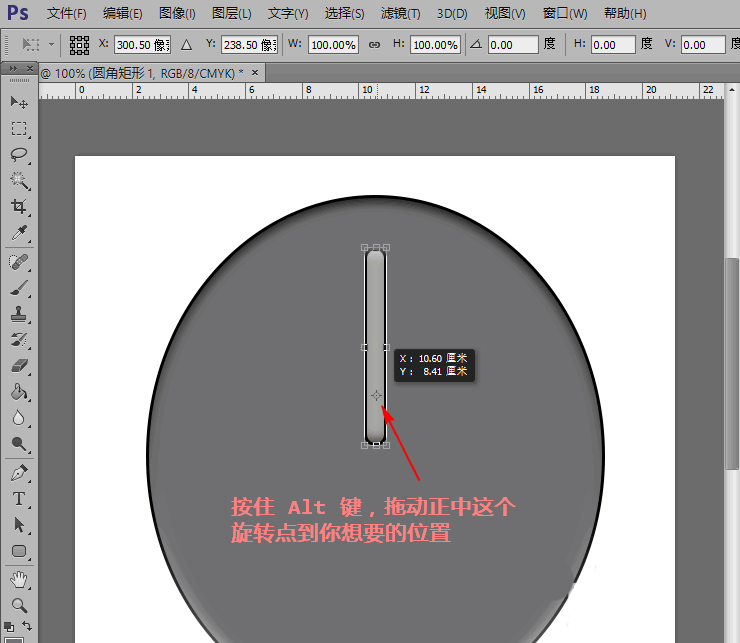Viewport: 740px width, 643px height.
Task: Open the 图层(L) menu
Action: tap(231, 13)
